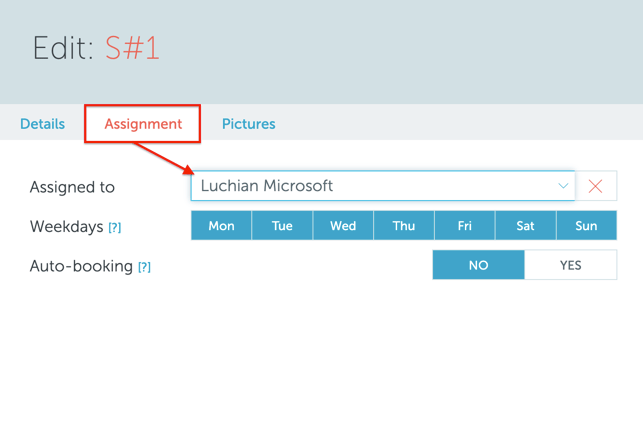This screenshot has width=643, height=446.
Task: Toggle the Wed weekday button
Action: point(343,225)
